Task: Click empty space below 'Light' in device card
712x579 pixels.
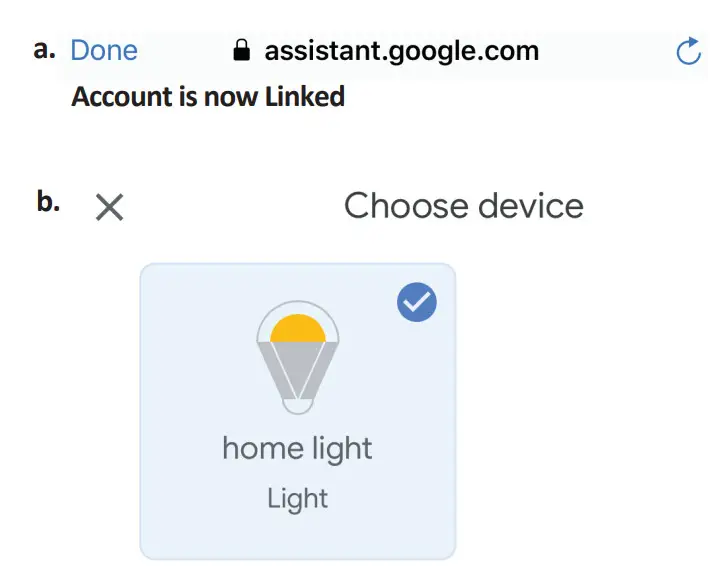Action: pyautogui.click(x=297, y=535)
